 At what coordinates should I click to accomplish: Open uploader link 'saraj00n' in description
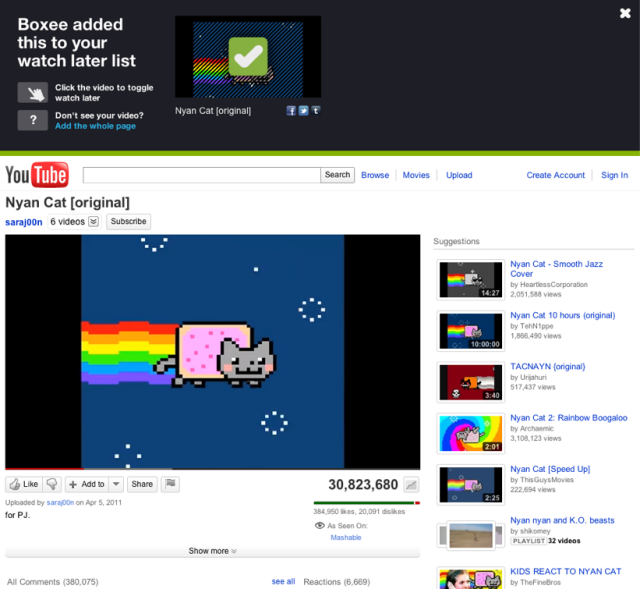point(60,502)
